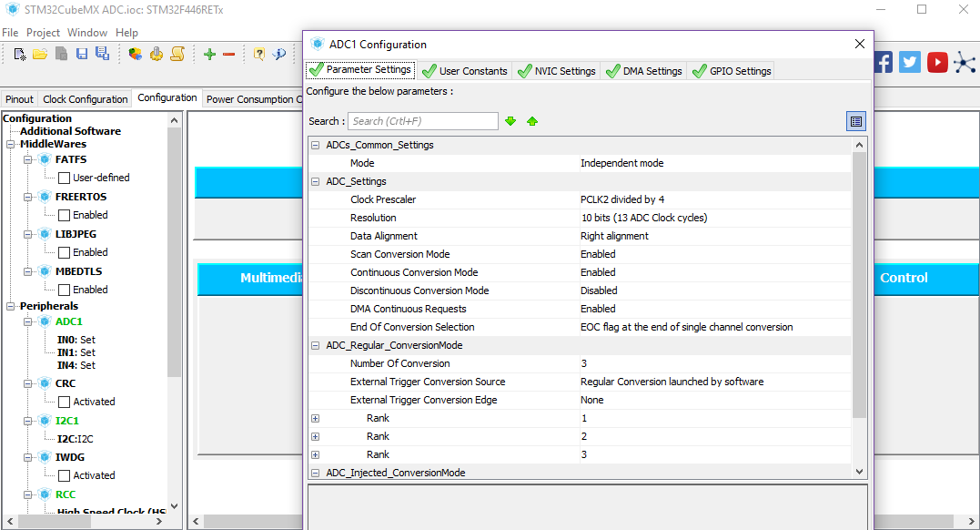This screenshot has width=980, height=530.
Task: Click green up arrow previous search result
Action: tap(532, 121)
